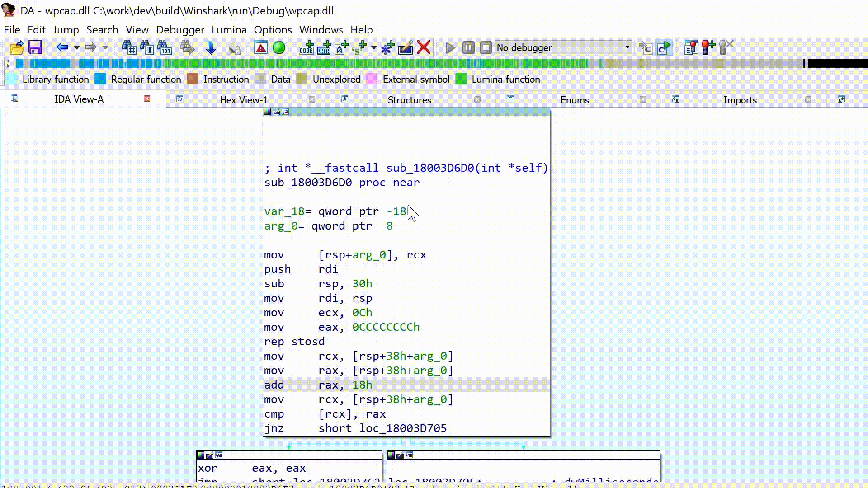This screenshot has height=488, width=868.
Task: Click the red X delete icon
Action: 424,47
